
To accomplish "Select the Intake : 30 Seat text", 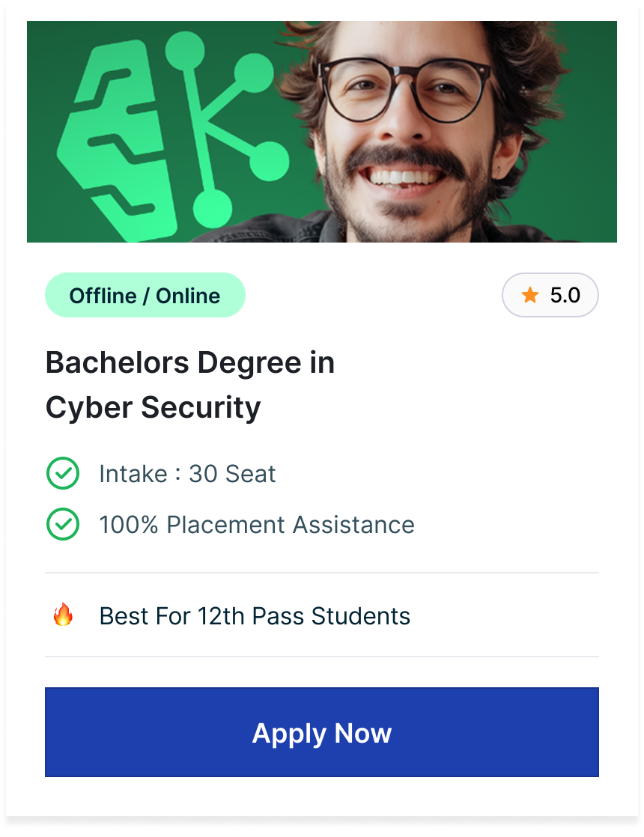I will click(x=187, y=474).
